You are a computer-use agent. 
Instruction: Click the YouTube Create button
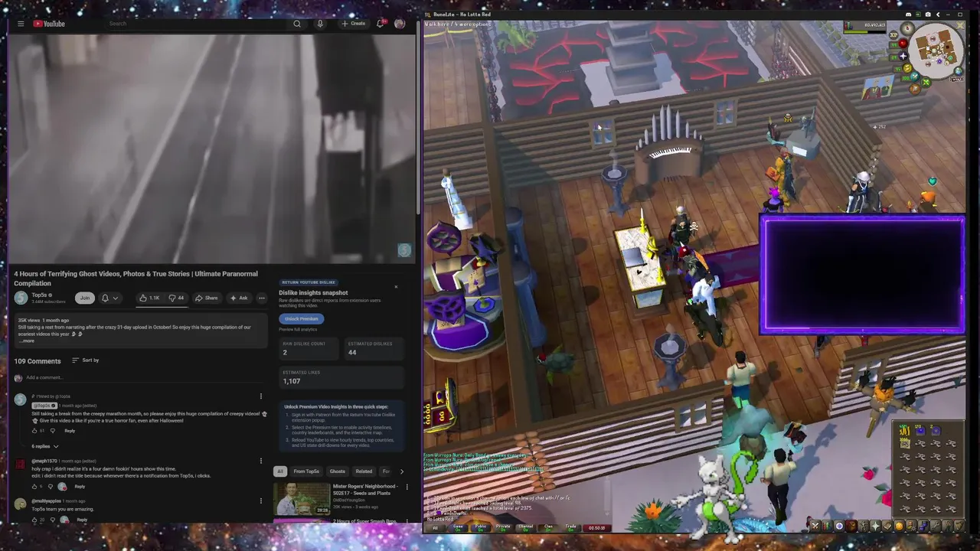coord(353,24)
